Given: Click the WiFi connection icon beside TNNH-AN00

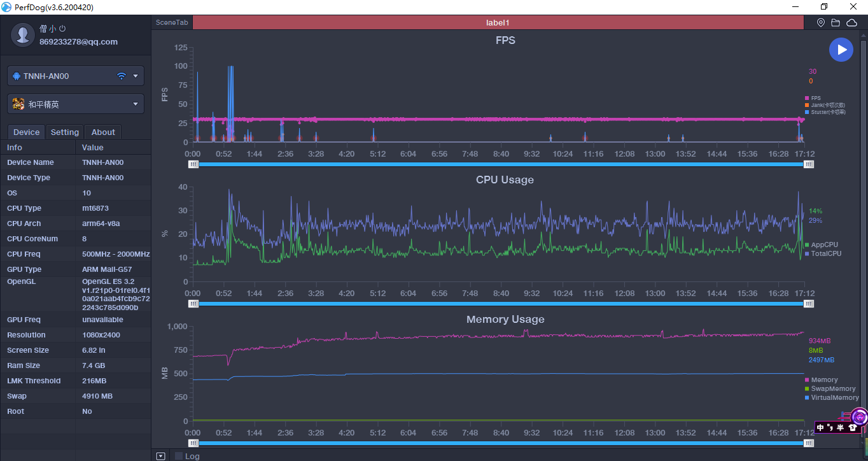Looking at the screenshot, I should click(122, 76).
